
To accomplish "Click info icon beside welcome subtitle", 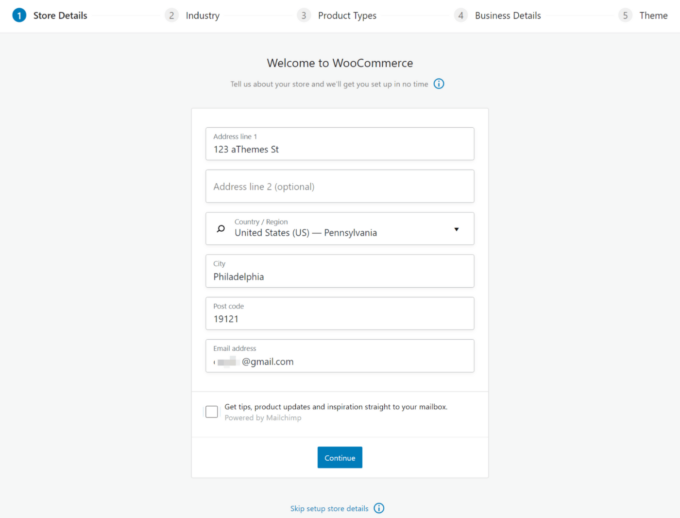I will click(x=439, y=84).
